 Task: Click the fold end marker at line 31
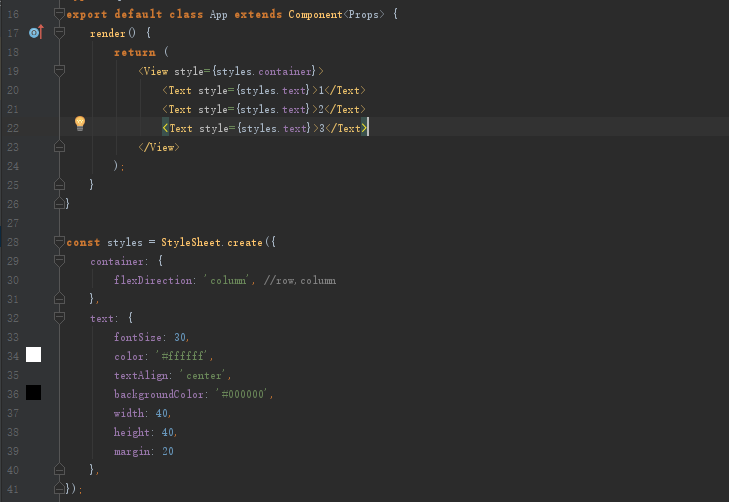coord(59,299)
